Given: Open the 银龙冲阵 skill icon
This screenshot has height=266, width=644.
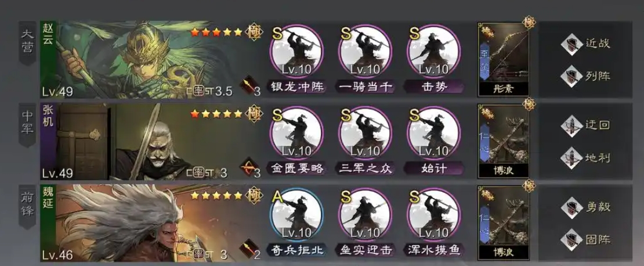Looking at the screenshot, I should [x=296, y=52].
